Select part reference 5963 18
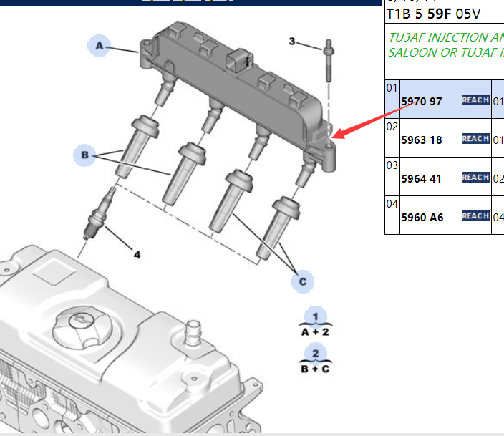504x436 pixels. pos(422,140)
